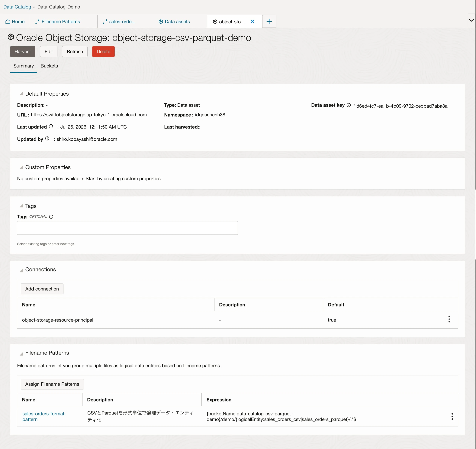Click the sales-orde... tab pattern icon

pyautogui.click(x=105, y=21)
